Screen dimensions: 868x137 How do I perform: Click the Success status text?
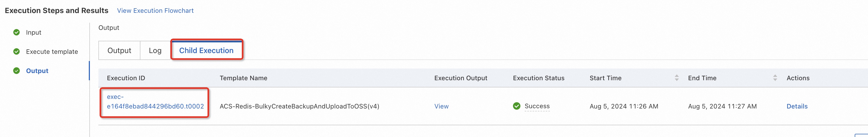(537, 106)
